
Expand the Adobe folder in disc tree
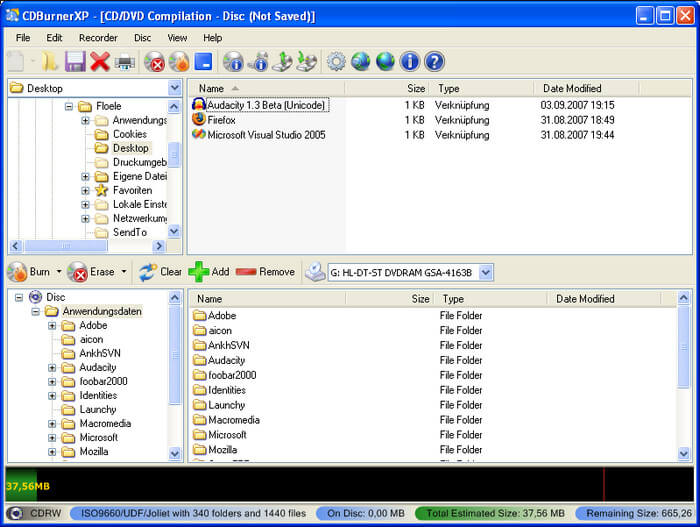click(x=52, y=325)
